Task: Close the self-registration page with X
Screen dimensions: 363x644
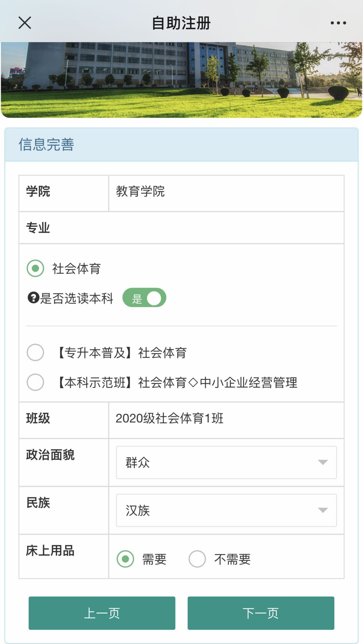Action: click(x=25, y=23)
